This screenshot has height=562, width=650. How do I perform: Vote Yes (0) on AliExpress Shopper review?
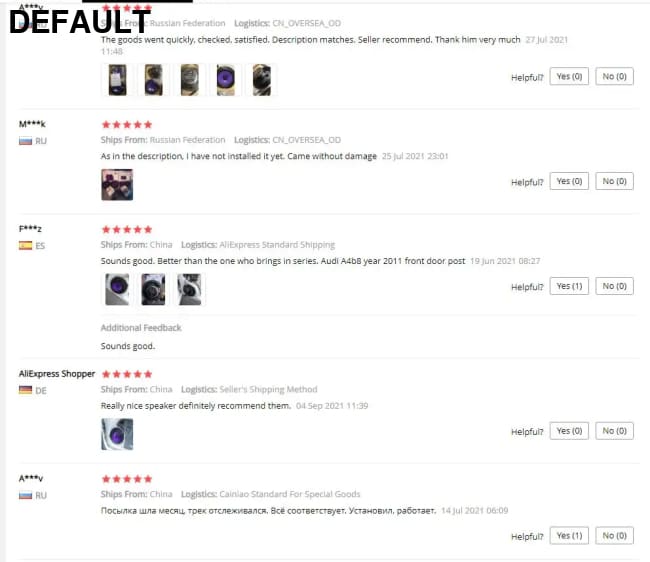tap(569, 431)
